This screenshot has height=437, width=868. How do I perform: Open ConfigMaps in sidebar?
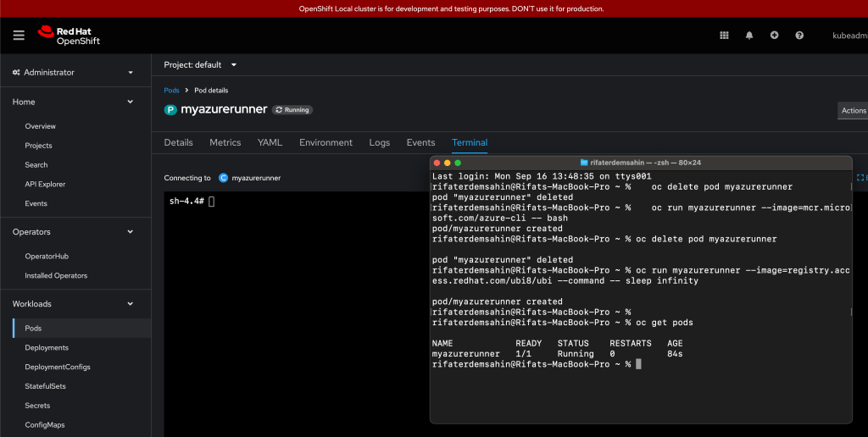pyautogui.click(x=45, y=425)
